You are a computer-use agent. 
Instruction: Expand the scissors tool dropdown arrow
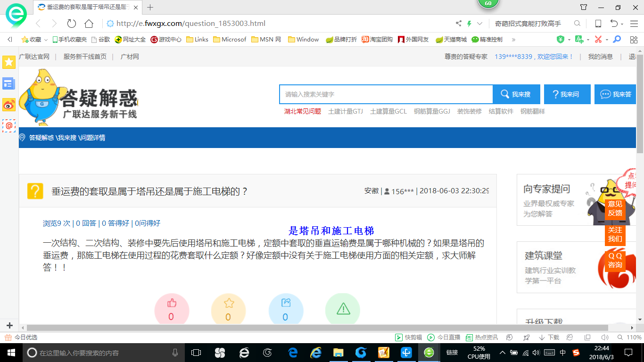[x=607, y=40]
